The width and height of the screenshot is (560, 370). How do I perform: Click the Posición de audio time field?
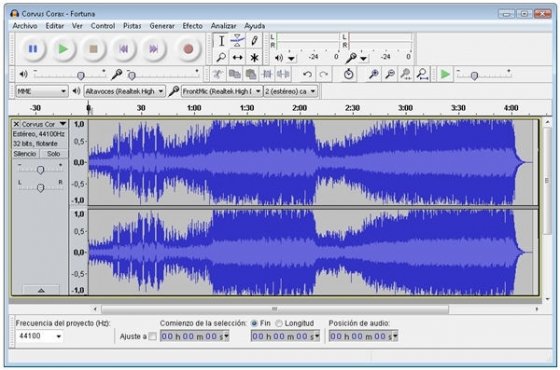[x=363, y=336]
